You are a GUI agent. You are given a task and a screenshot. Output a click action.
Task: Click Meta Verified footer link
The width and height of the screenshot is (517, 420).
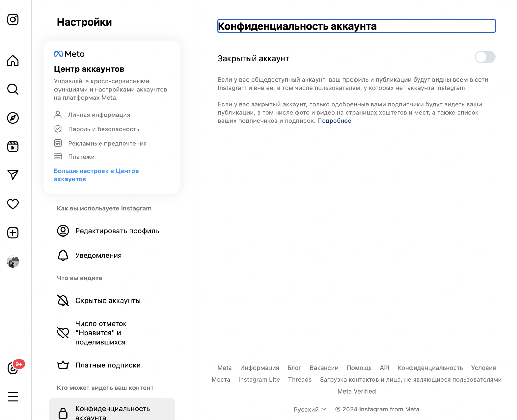[x=356, y=391]
